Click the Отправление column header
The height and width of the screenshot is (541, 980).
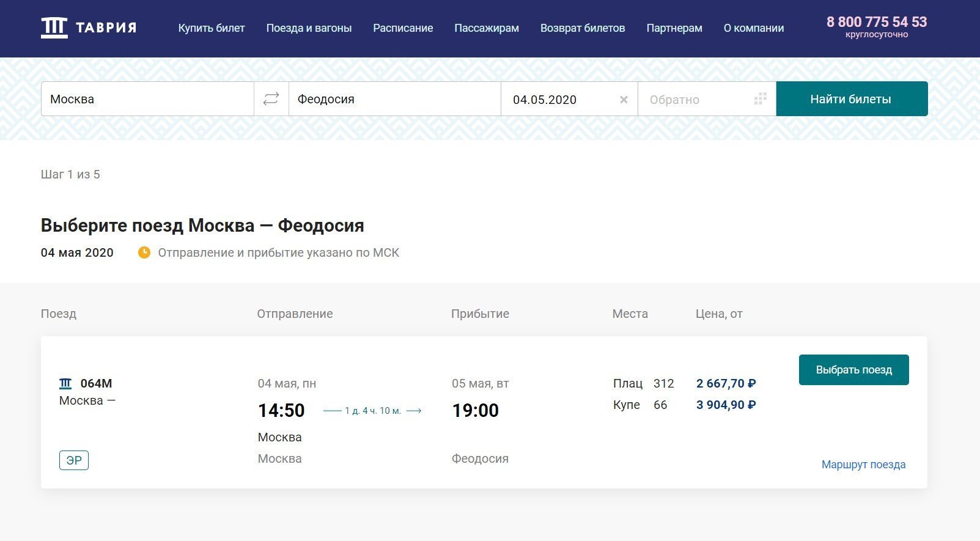(295, 314)
